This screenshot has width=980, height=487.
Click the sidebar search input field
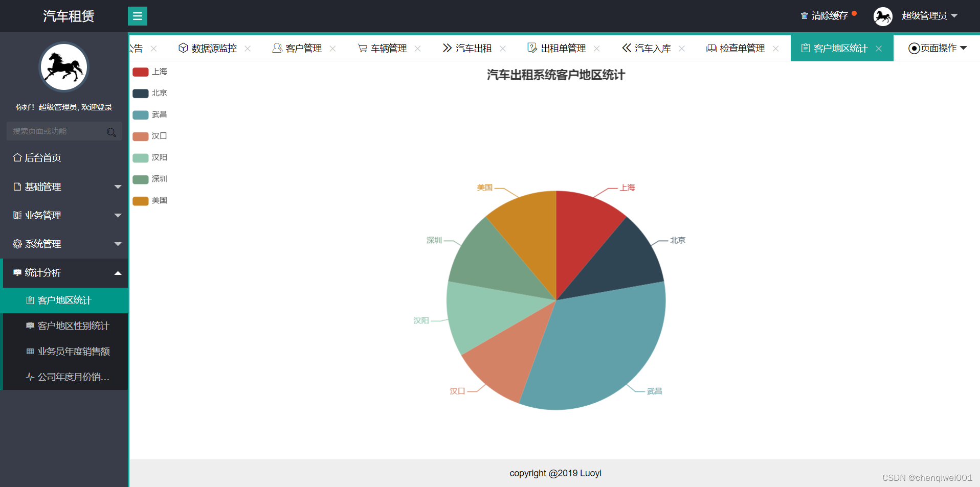pyautogui.click(x=56, y=131)
